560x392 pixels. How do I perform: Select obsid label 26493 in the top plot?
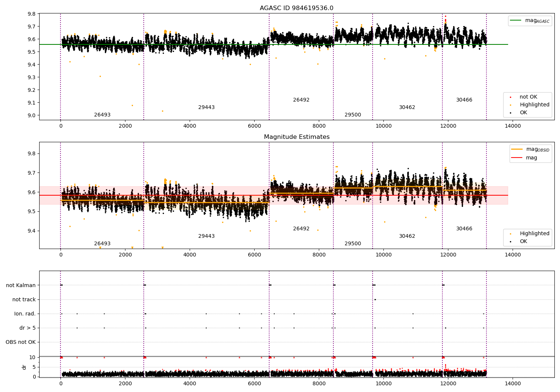(x=102, y=115)
